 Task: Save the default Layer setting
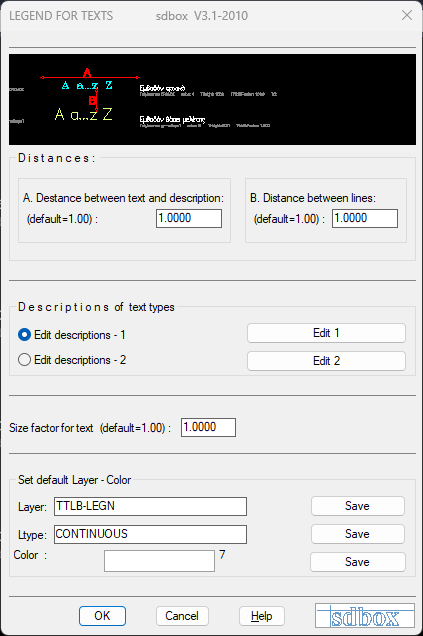click(x=358, y=506)
